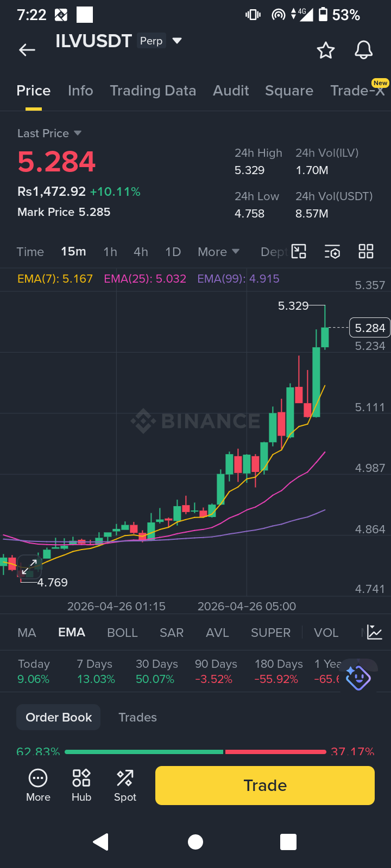Screen dimensions: 391x868
Task: Tap the yellow Trade button
Action: (265, 785)
